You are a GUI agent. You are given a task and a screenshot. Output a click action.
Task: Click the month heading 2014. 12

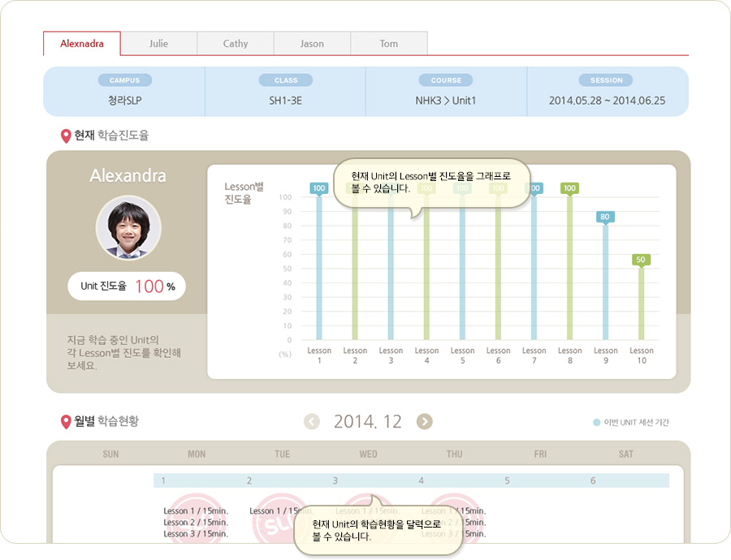368,422
